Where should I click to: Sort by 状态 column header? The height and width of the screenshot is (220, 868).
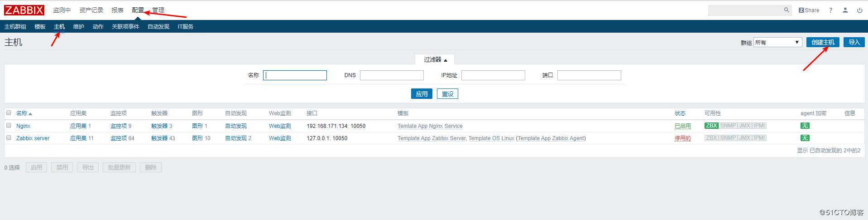680,113
